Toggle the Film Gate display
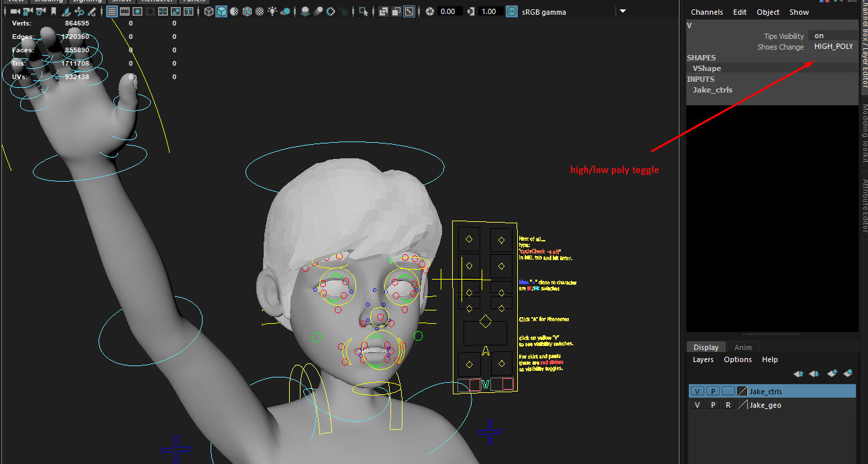 pos(125,11)
